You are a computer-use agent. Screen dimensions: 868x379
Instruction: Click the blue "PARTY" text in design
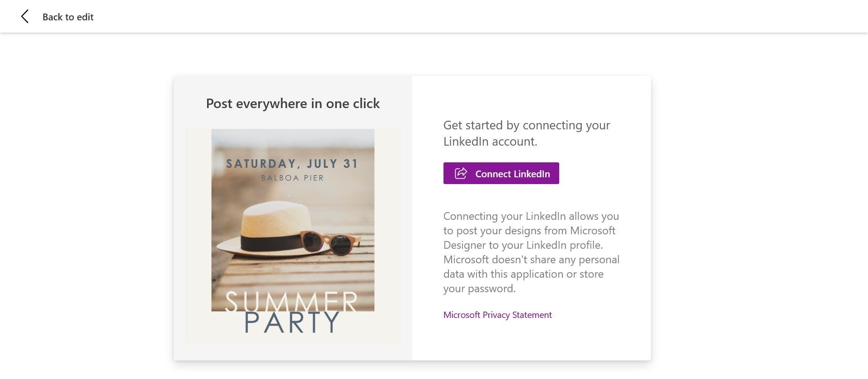point(292,322)
